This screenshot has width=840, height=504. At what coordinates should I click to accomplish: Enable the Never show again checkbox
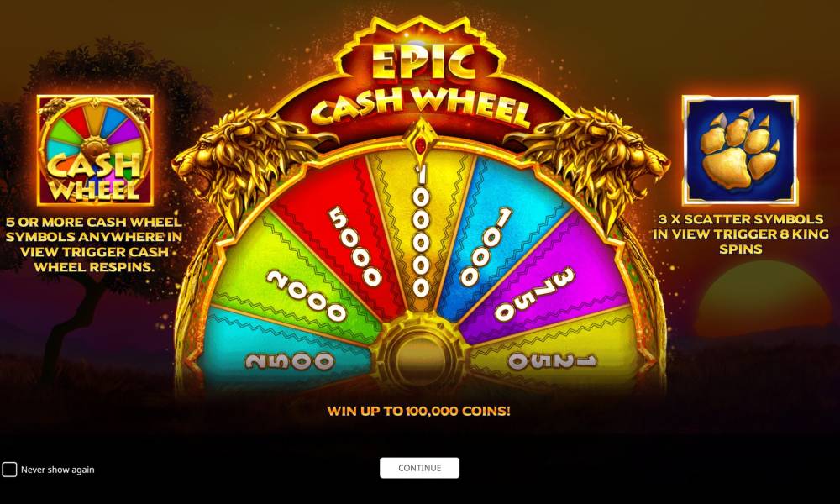[9, 470]
